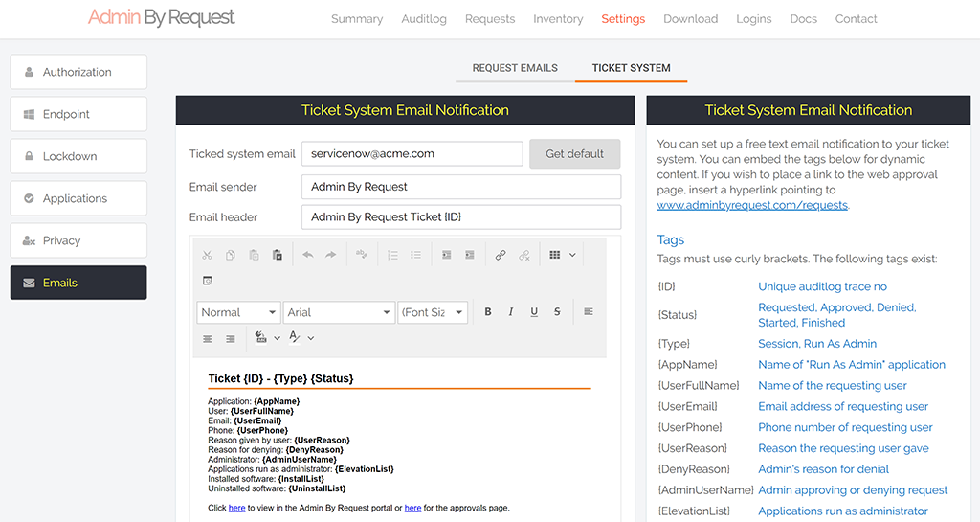The height and width of the screenshot is (522, 980).
Task: Open Inventory in top navigation
Action: point(558,19)
